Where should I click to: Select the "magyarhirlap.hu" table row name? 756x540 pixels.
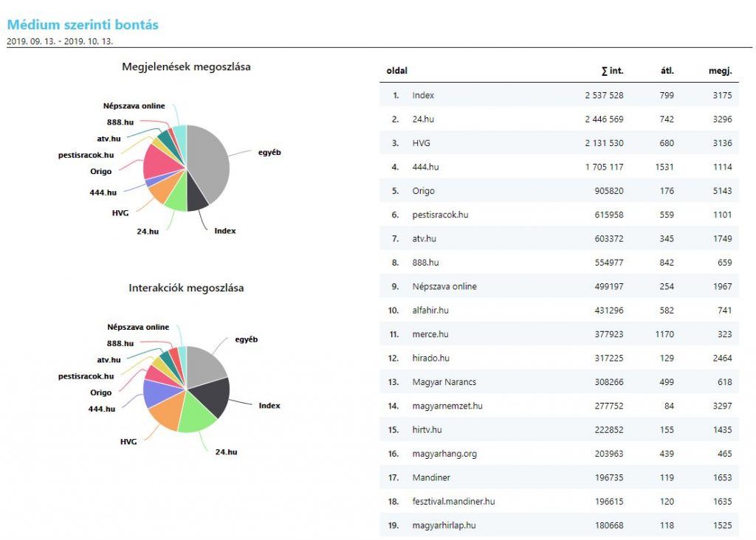coord(444,525)
